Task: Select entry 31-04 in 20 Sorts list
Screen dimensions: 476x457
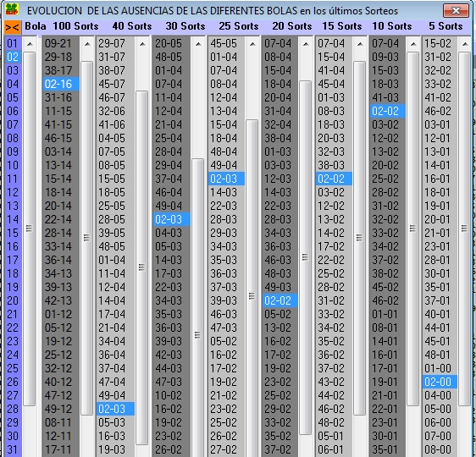Action: point(280,111)
